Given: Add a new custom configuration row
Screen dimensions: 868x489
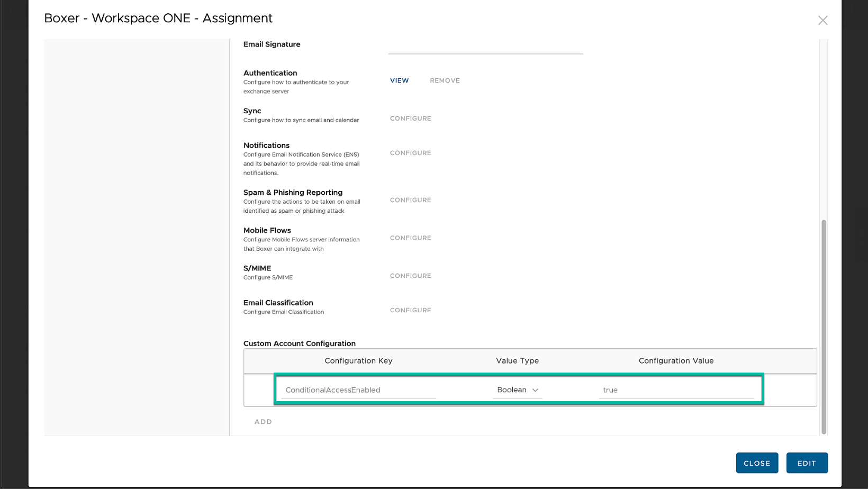Looking at the screenshot, I should click(x=263, y=422).
